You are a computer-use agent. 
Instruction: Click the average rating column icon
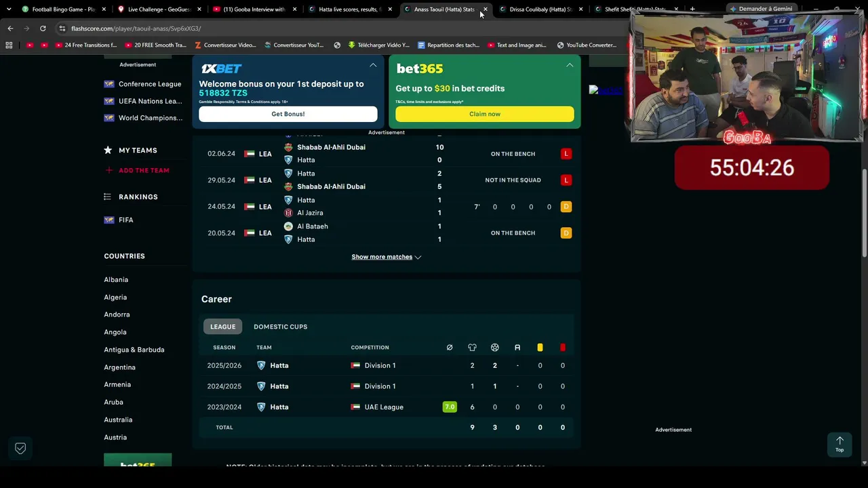click(x=450, y=348)
